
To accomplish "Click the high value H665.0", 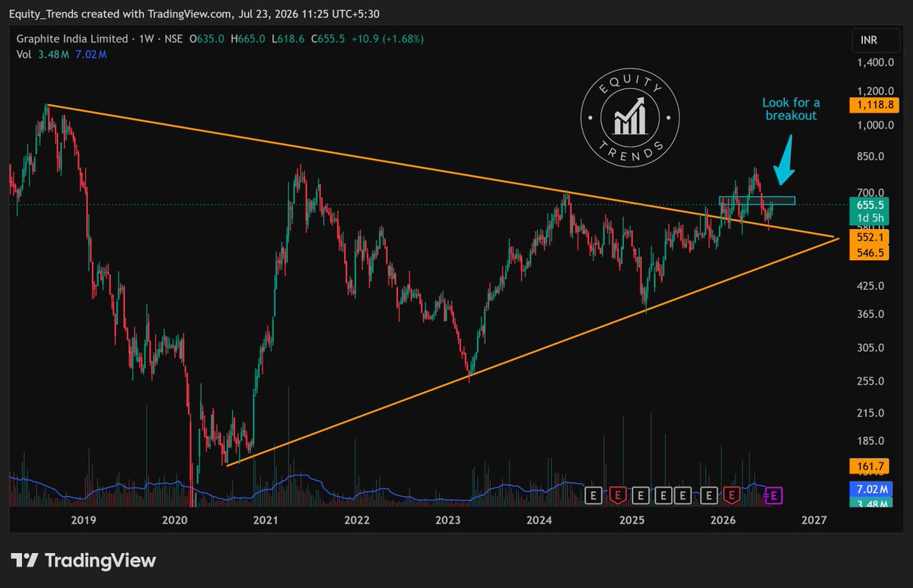I will [x=247, y=39].
